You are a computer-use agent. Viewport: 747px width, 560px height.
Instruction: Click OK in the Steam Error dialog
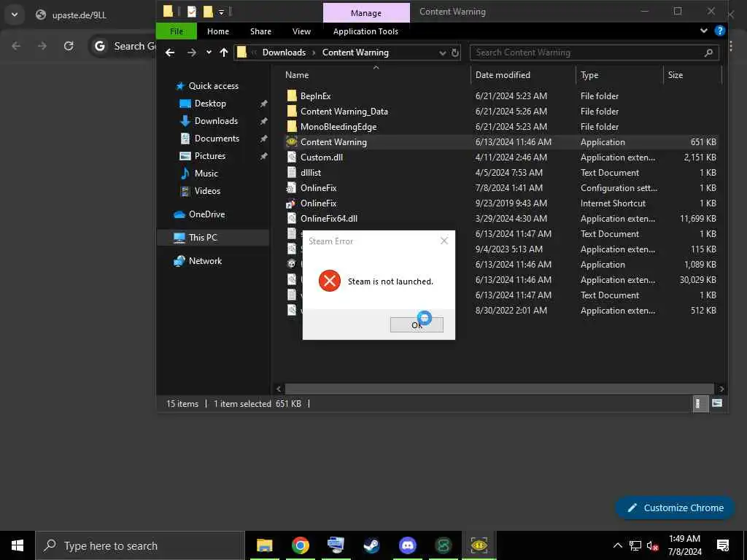click(x=417, y=324)
